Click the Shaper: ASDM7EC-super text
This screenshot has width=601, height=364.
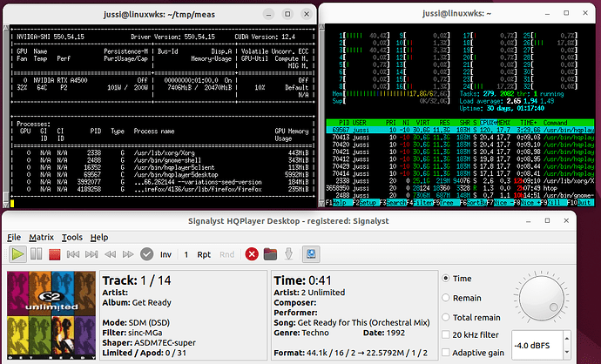point(149,342)
